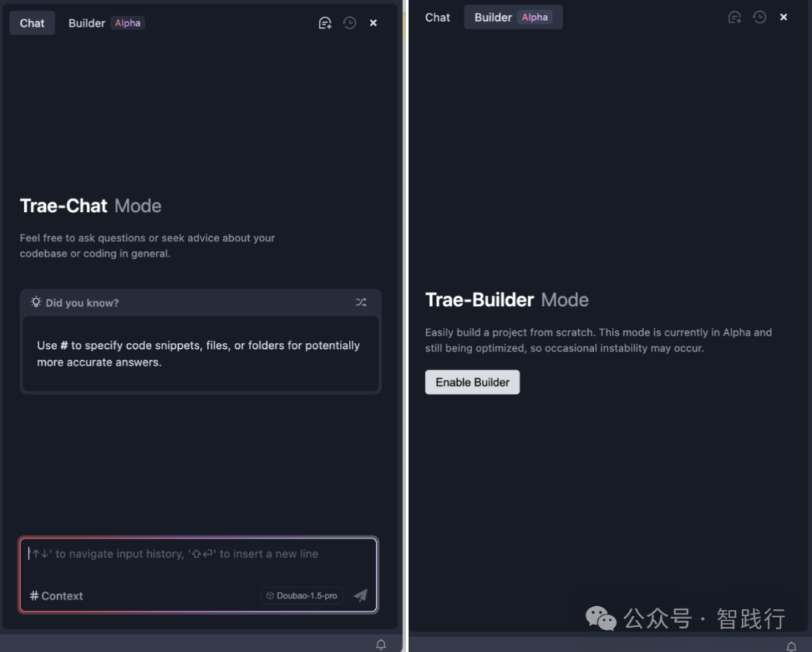Click the Did you know? label

82,303
